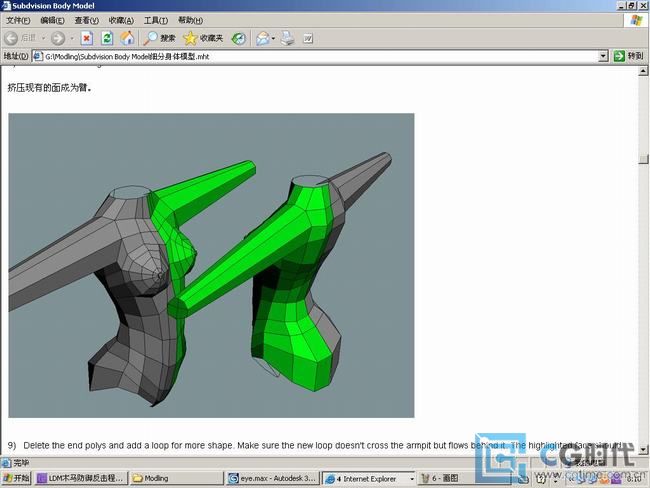Stop page loading with red X icon

(x=86, y=39)
